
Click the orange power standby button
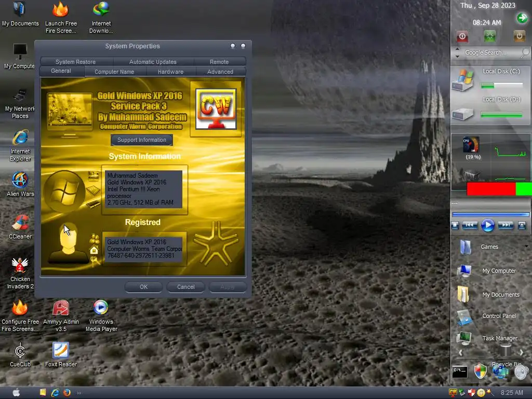[x=519, y=36]
